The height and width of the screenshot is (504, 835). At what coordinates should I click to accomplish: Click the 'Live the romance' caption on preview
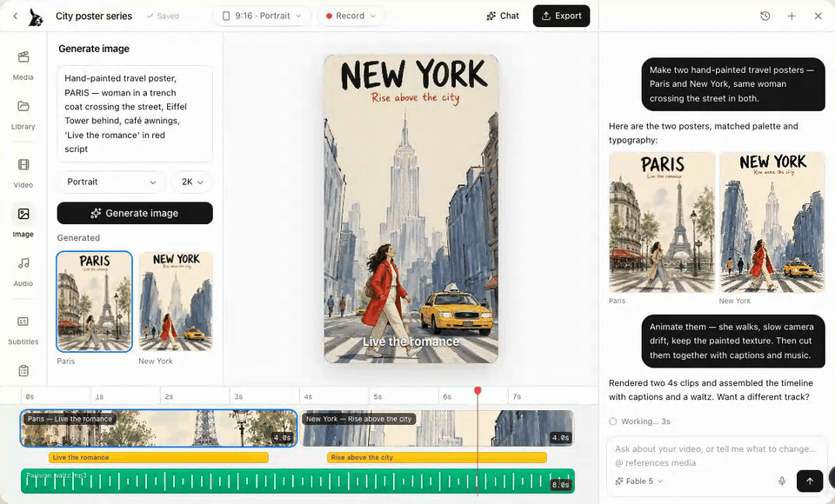tap(411, 342)
